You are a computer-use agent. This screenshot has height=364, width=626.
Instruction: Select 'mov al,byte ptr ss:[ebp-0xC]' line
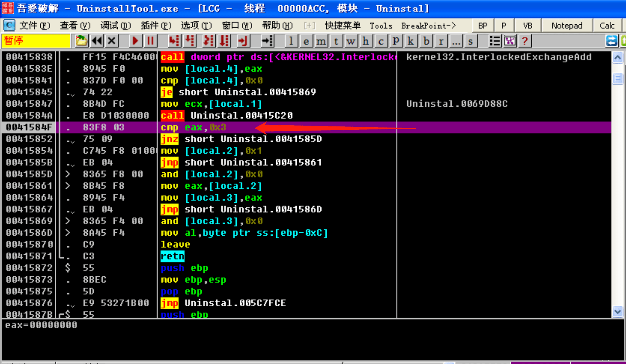pyautogui.click(x=244, y=233)
